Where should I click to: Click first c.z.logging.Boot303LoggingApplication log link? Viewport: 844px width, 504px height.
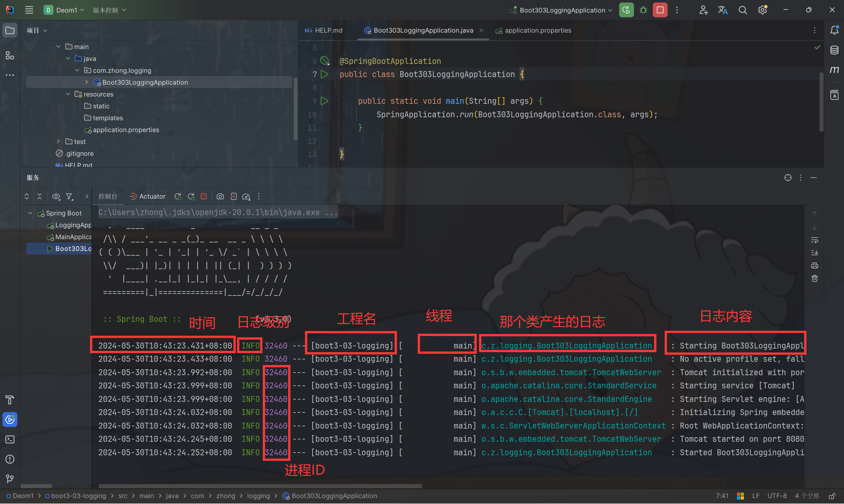567,346
